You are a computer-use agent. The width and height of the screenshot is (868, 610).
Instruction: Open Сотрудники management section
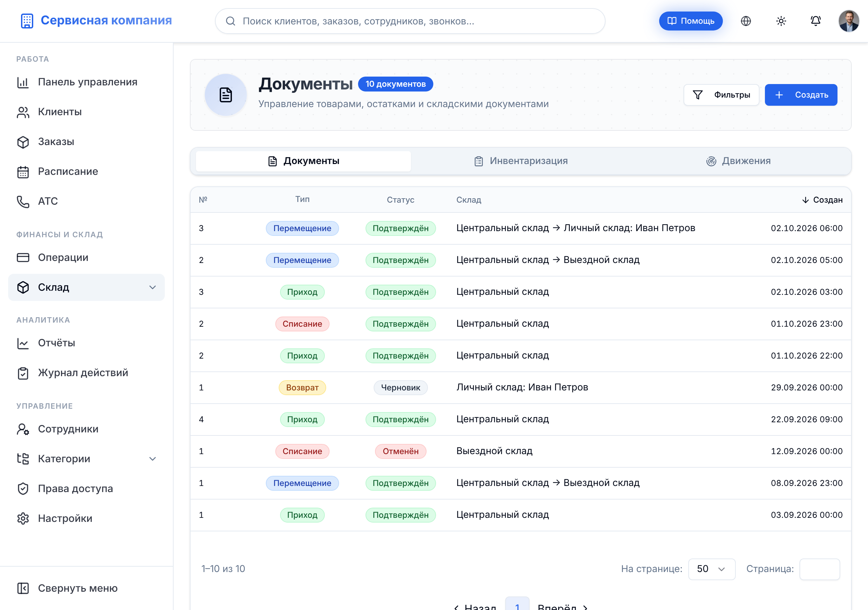pyautogui.click(x=86, y=429)
